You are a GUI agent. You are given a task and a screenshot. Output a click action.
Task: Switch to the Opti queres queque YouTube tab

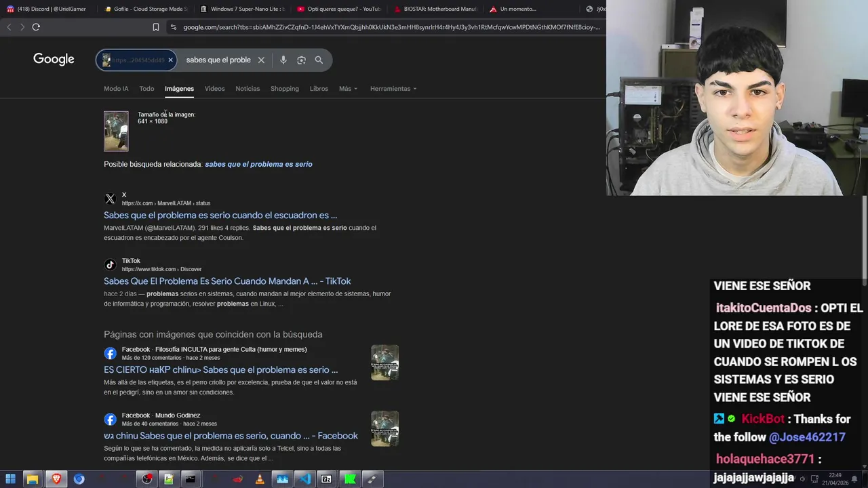pyautogui.click(x=339, y=9)
